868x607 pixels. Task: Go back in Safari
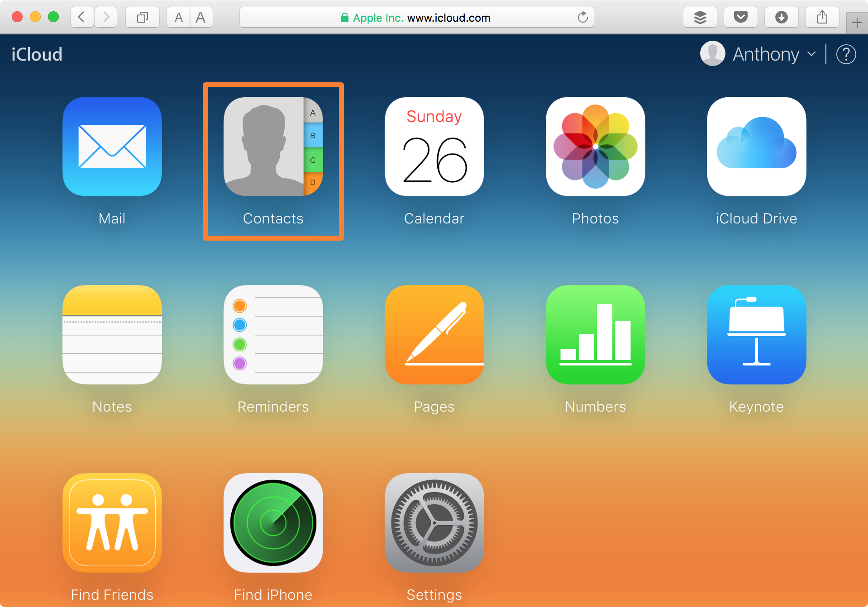tap(82, 17)
